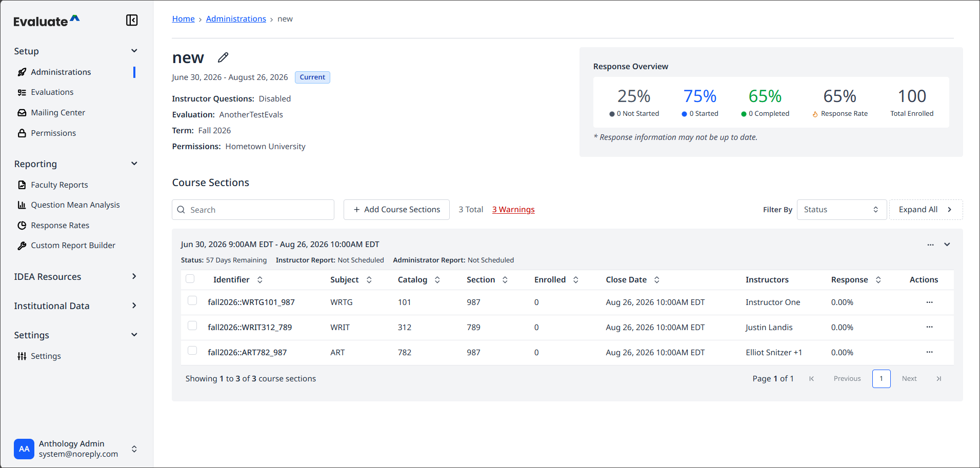Click the Current status badge
Image resolution: width=980 pixels, height=468 pixels.
[312, 77]
